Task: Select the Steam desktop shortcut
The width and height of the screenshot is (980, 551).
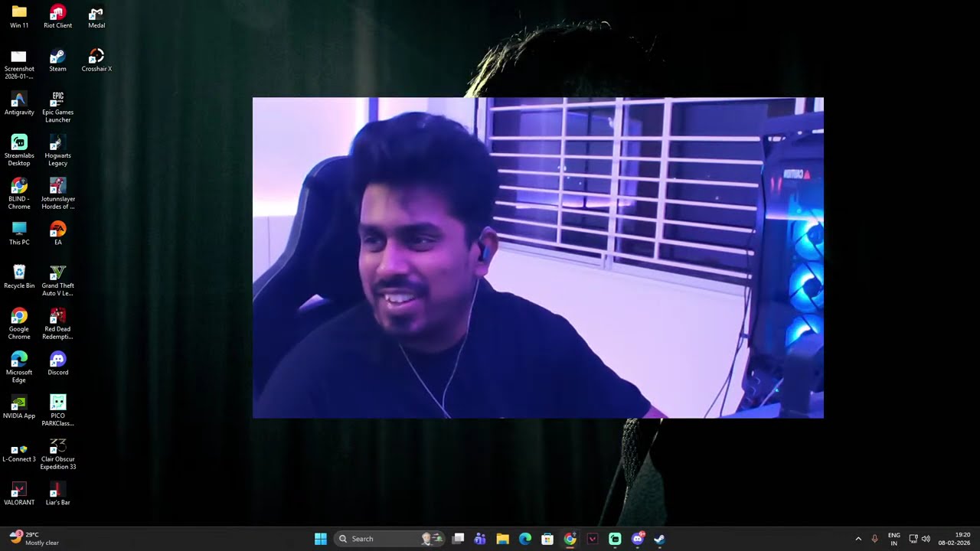Action: coord(57,60)
